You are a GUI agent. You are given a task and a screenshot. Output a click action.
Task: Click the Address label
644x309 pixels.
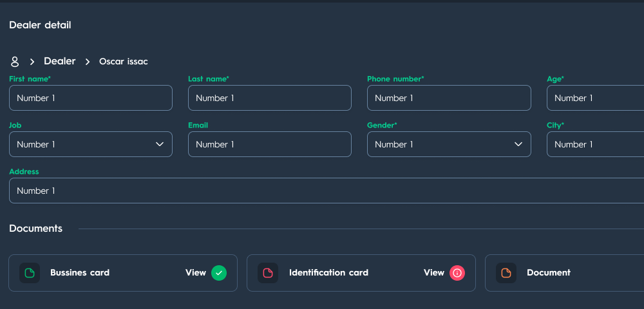pos(24,171)
